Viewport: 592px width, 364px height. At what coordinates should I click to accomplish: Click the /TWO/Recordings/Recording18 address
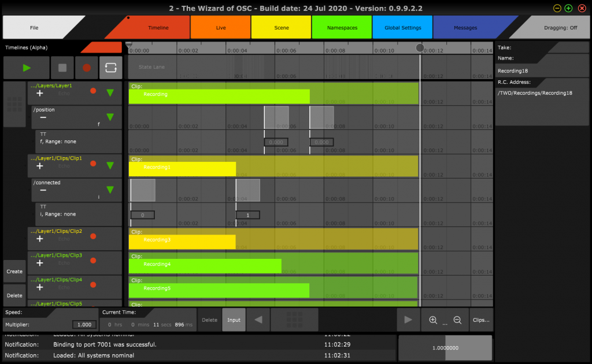(x=535, y=93)
